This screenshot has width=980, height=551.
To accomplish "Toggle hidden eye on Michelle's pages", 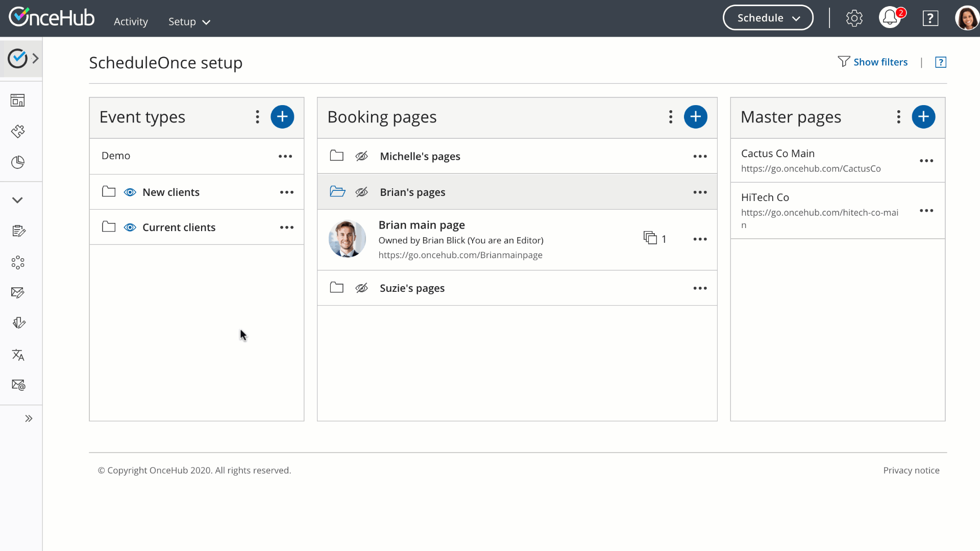I will click(361, 156).
